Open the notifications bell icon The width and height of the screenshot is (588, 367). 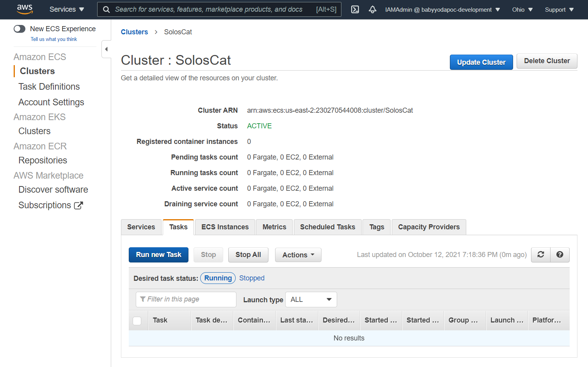coord(373,9)
